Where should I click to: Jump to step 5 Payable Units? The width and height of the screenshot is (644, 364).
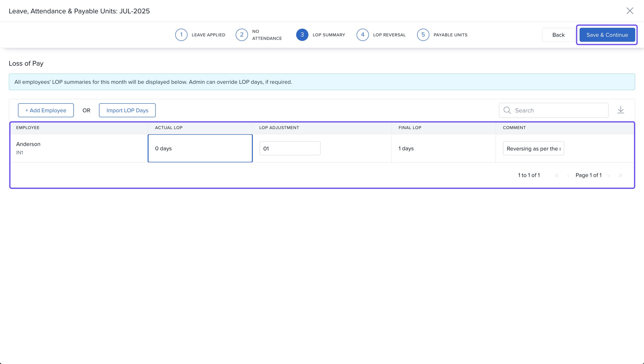pos(423,35)
